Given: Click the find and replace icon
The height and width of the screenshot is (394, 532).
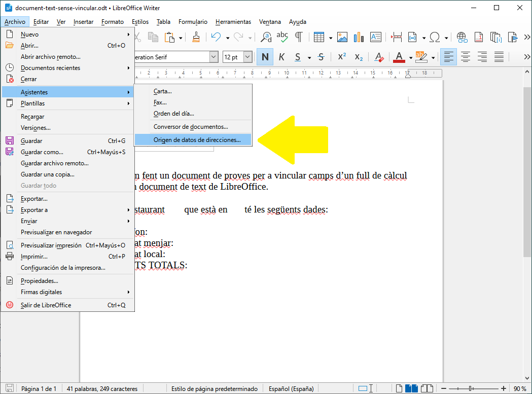Looking at the screenshot, I should tap(266, 38).
